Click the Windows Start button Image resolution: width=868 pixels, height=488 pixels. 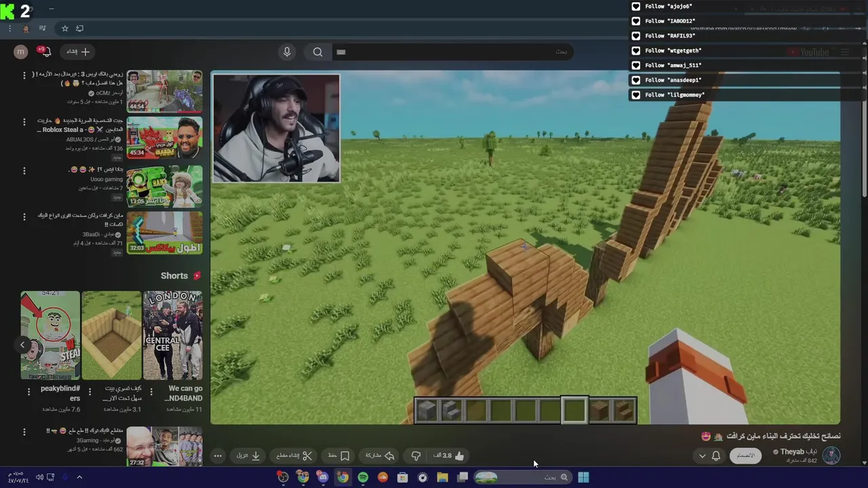[x=583, y=477]
